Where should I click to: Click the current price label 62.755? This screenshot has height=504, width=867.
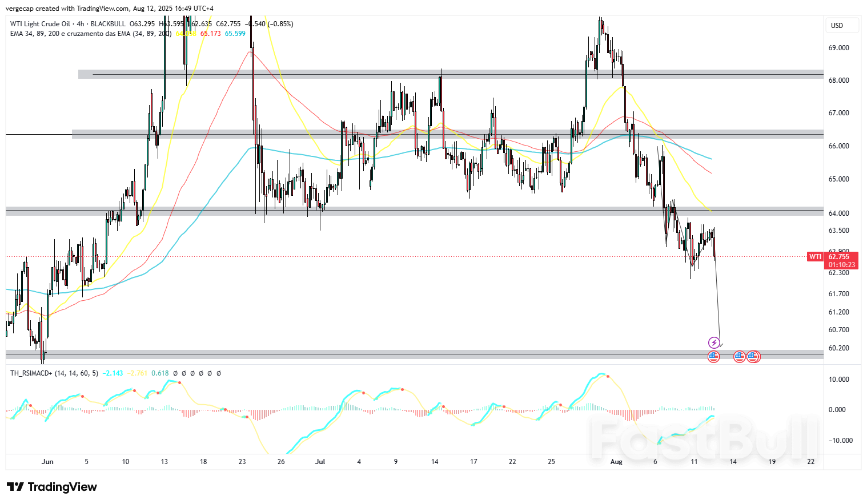[839, 257]
